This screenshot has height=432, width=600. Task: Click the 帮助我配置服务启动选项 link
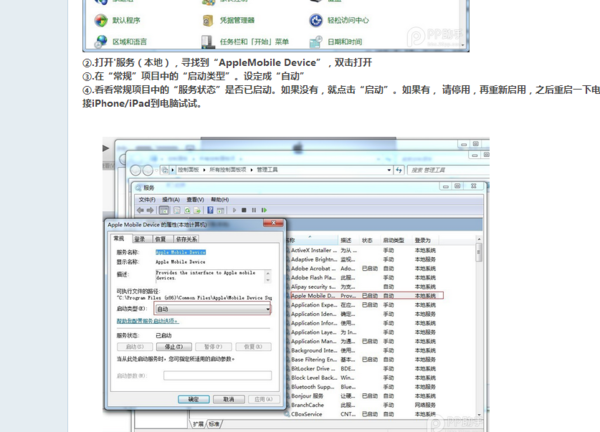point(147,321)
